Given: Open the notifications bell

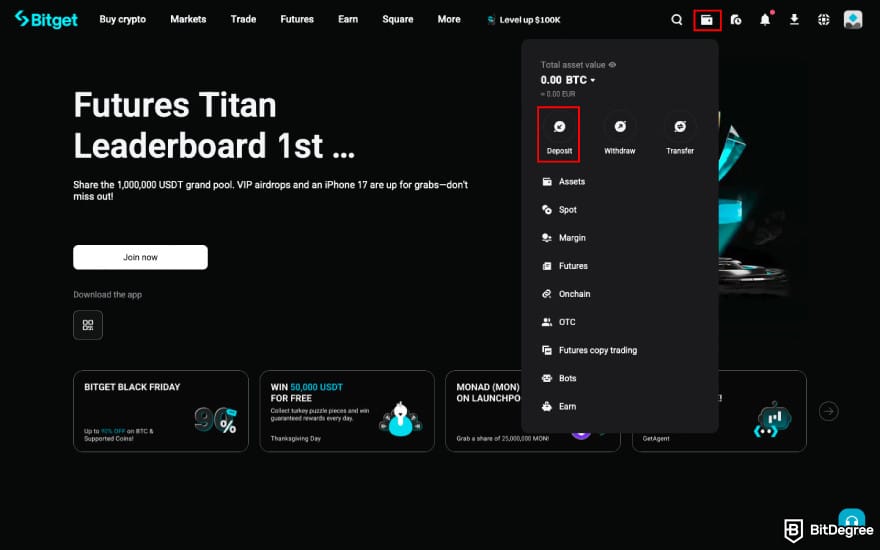Looking at the screenshot, I should (765, 19).
